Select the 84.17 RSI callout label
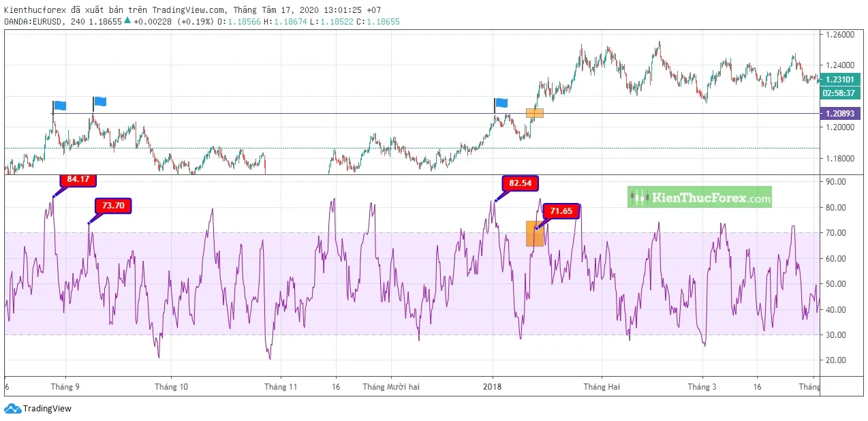Image resolution: width=868 pixels, height=421 pixels. coord(78,179)
